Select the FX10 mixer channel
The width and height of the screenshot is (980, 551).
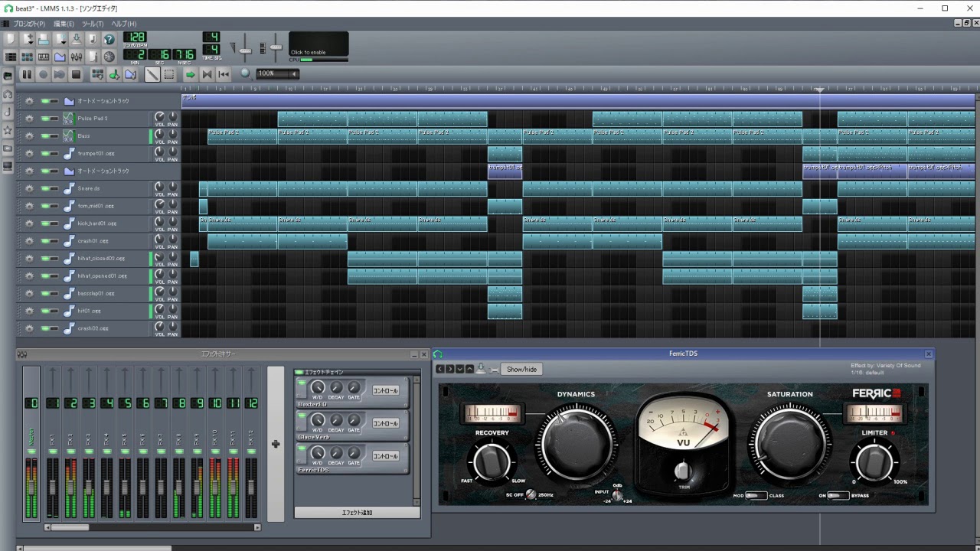pos(215,444)
